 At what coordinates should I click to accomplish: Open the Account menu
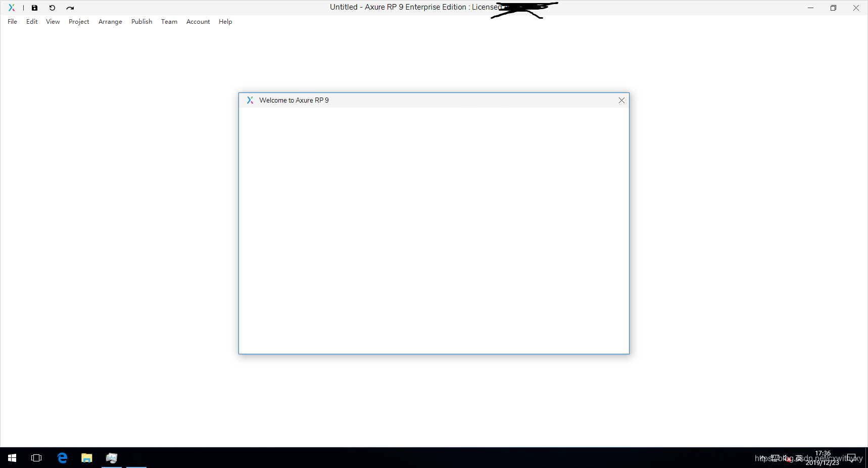pos(198,22)
